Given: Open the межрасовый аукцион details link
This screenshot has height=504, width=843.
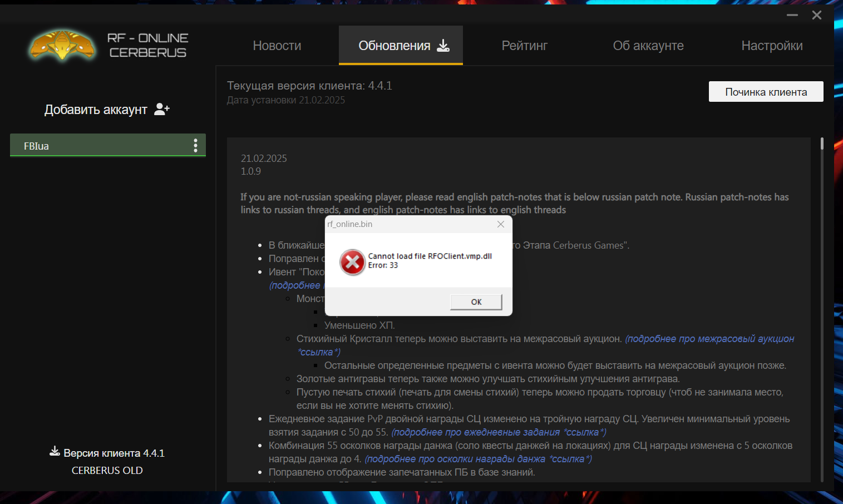Looking at the screenshot, I should tap(545, 345).
